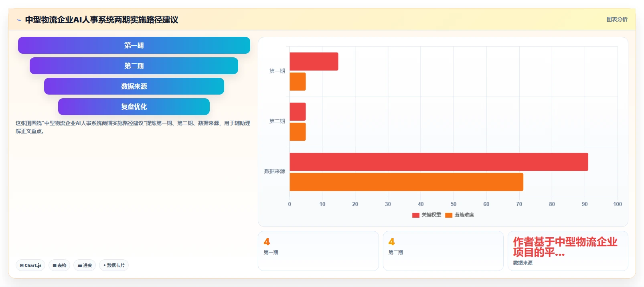Click the x-axis value 0
The width and height of the screenshot is (644, 287).
click(x=290, y=204)
